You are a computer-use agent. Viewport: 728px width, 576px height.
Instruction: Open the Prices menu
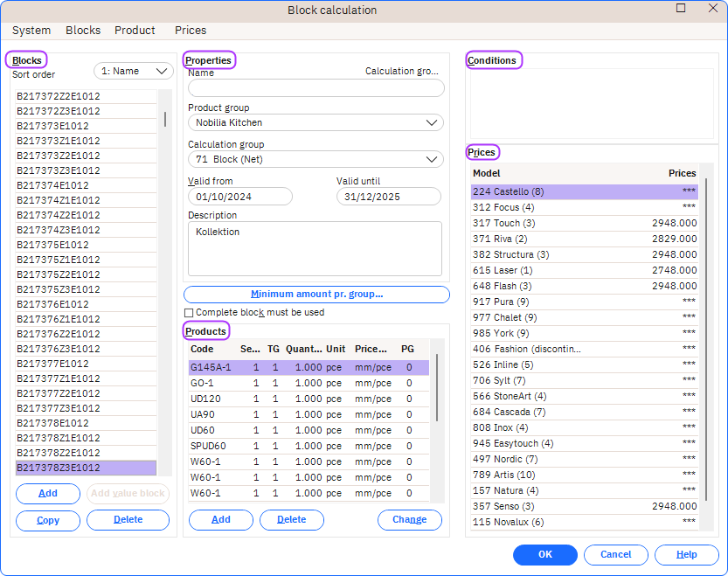[x=191, y=31]
